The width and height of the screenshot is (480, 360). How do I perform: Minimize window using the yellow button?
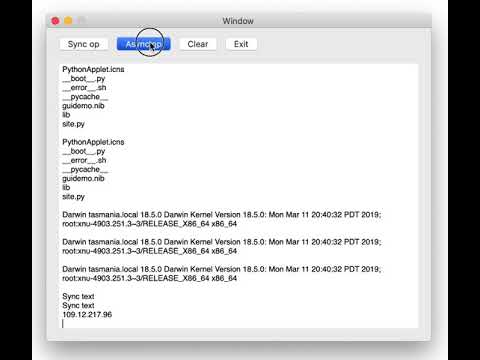tap(68, 21)
